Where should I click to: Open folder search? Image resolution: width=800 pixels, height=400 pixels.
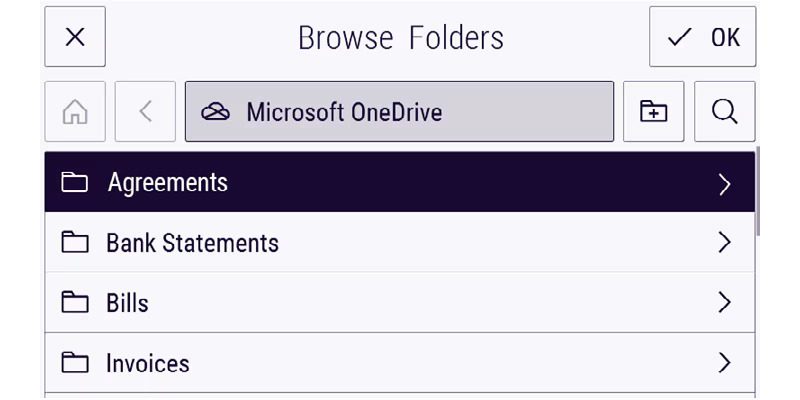tap(725, 112)
